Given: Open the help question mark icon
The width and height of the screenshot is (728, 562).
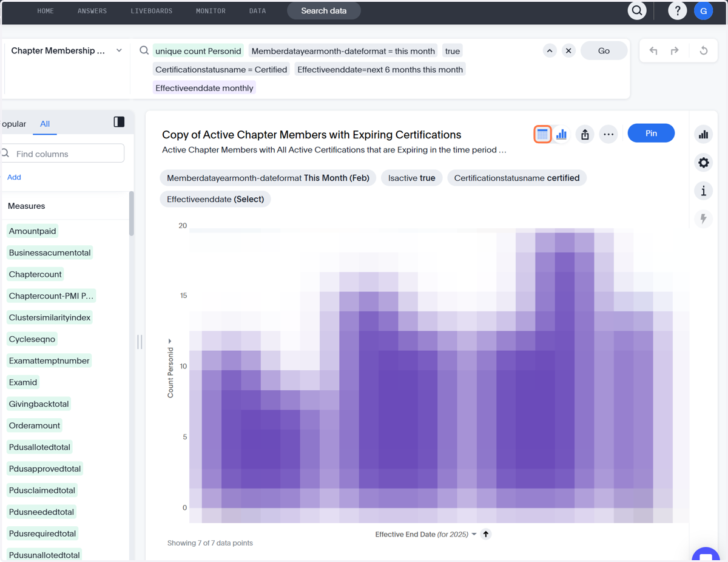Looking at the screenshot, I should coord(677,10).
